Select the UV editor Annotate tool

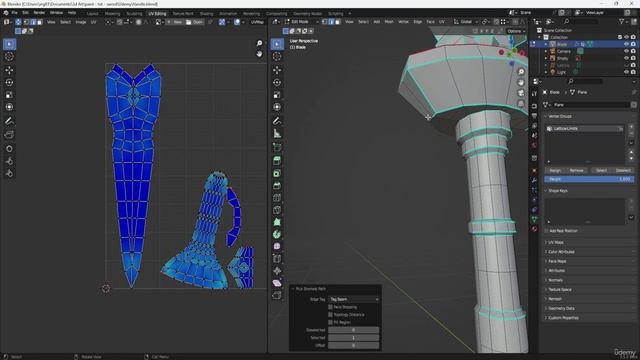point(9,121)
